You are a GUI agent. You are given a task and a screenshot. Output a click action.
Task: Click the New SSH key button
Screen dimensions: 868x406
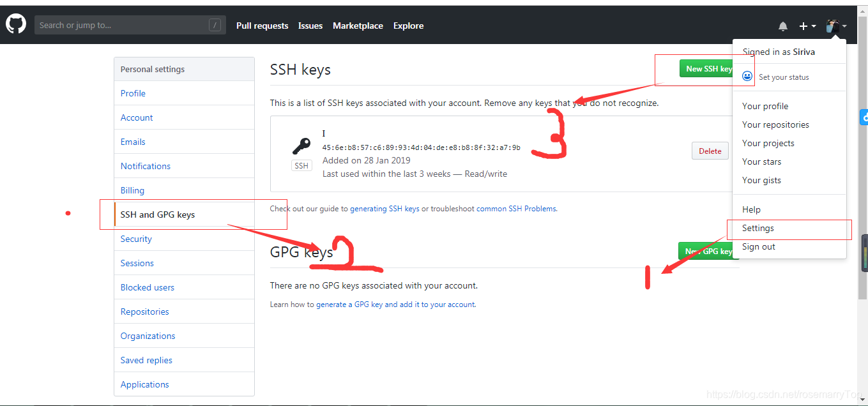point(708,69)
